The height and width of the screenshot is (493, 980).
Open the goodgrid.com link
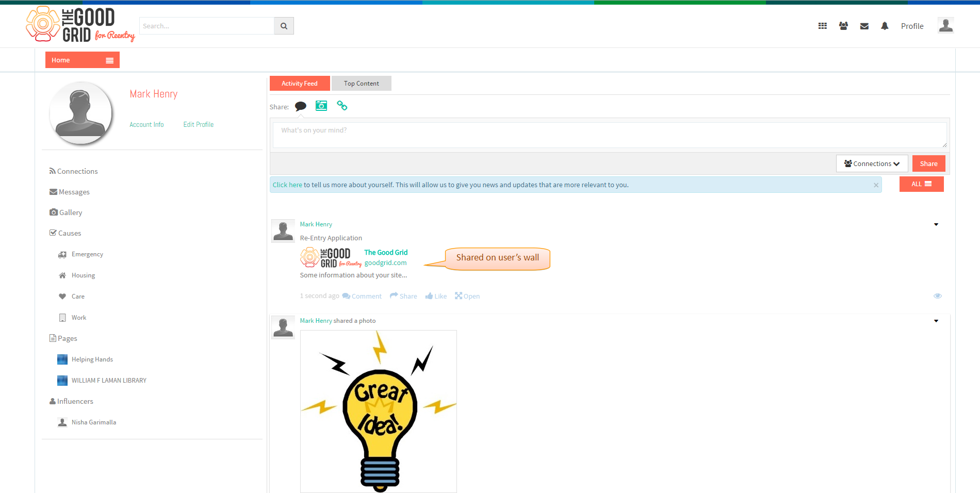[x=385, y=263]
